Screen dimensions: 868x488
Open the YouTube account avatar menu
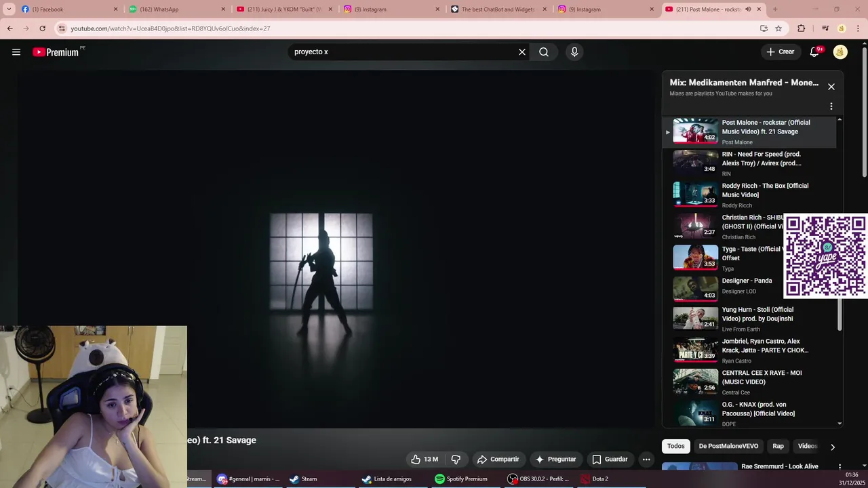840,52
